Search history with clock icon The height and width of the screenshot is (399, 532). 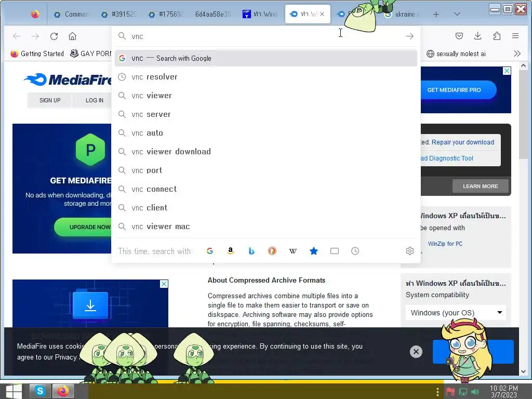tap(355, 251)
